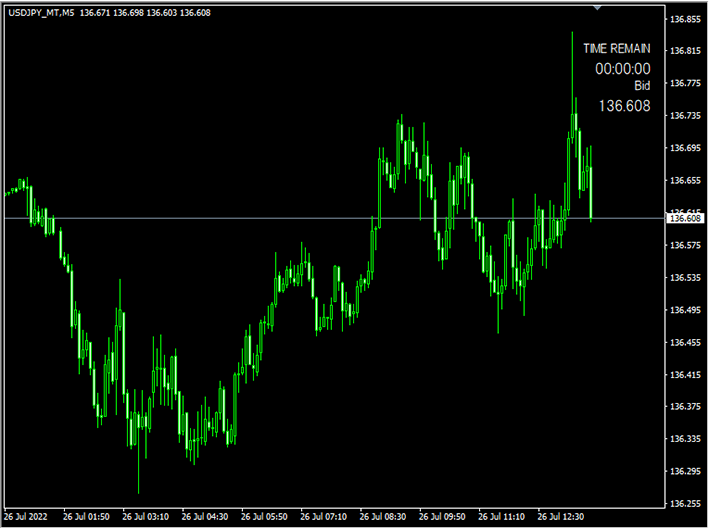Click the 136.695 price scale label
The image size is (709, 528).
coord(685,148)
